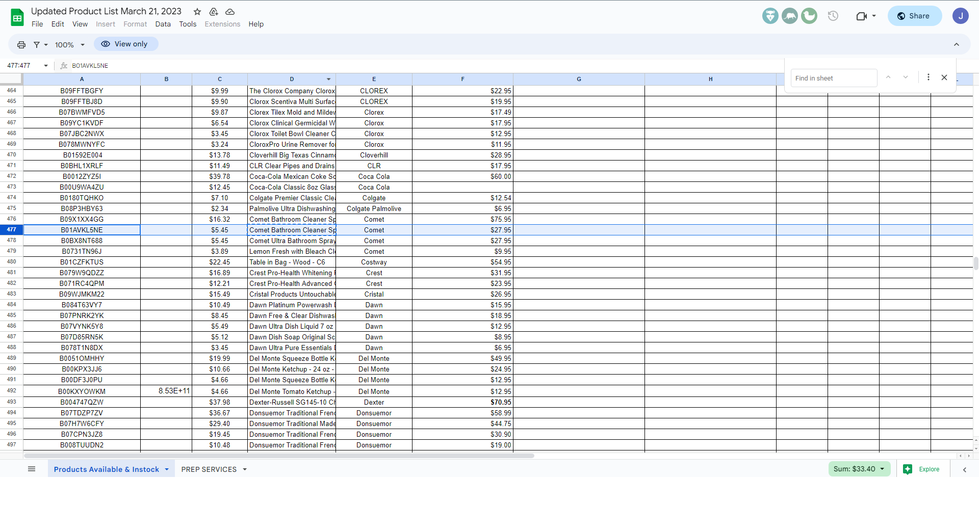Image resolution: width=980 pixels, height=531 pixels.
Task: Open the File menu
Action: [37, 24]
